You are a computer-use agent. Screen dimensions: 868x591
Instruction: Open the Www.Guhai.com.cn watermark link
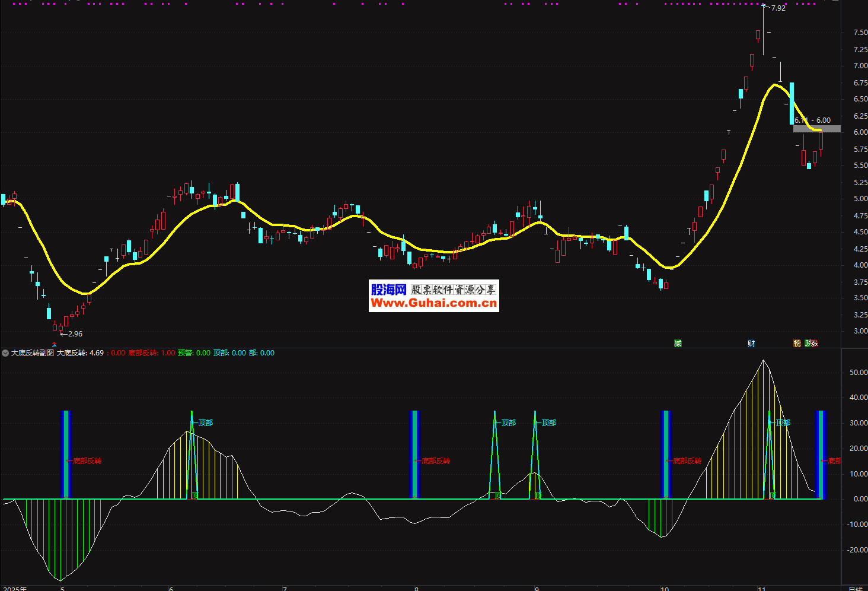pos(433,303)
